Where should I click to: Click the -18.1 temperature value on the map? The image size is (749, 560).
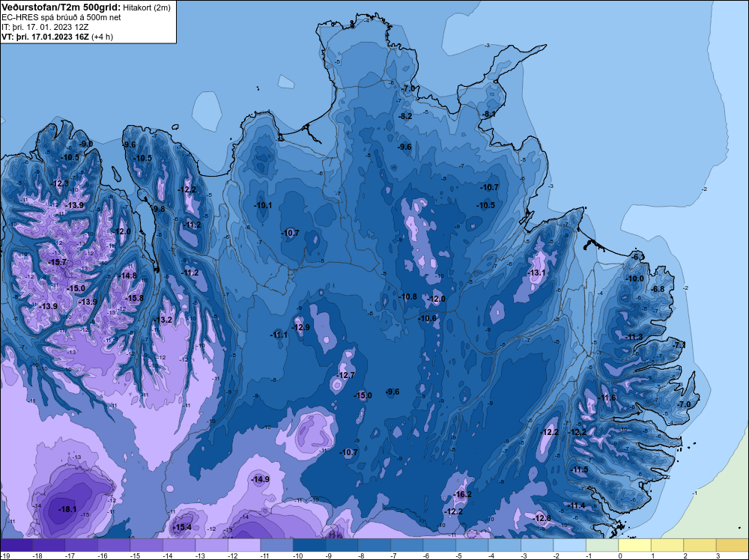click(67, 509)
